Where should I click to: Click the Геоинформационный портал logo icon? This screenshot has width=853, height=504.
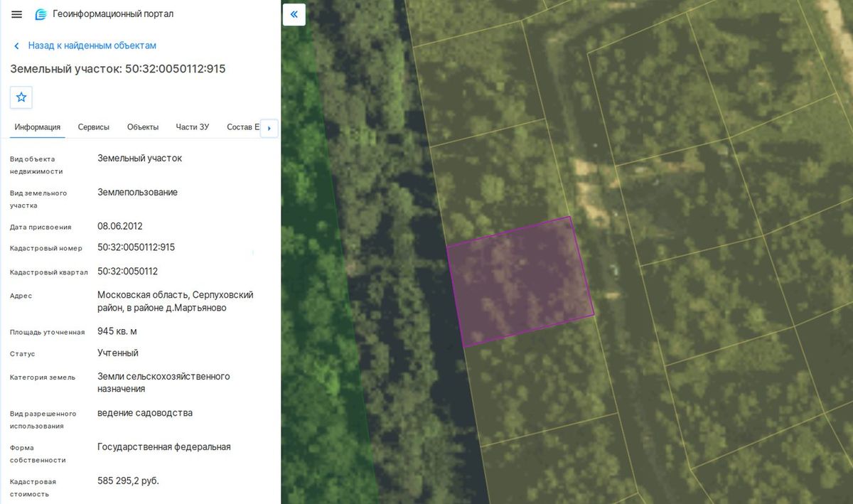pyautogui.click(x=41, y=14)
